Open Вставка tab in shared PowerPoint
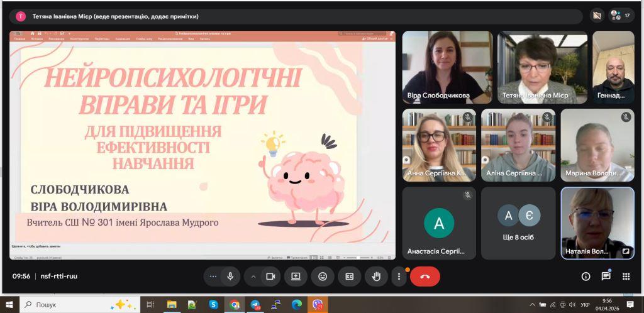This screenshot has width=644, height=313. pyautogui.click(x=37, y=39)
